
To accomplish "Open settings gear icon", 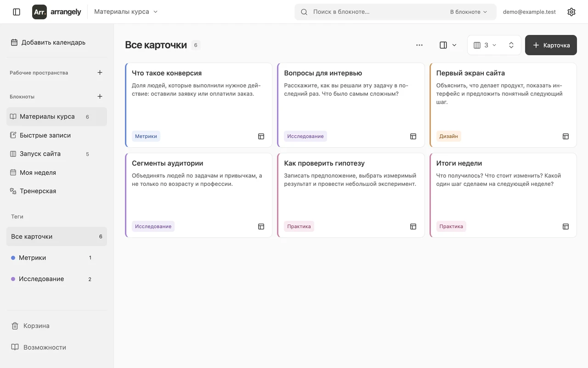I will [571, 12].
